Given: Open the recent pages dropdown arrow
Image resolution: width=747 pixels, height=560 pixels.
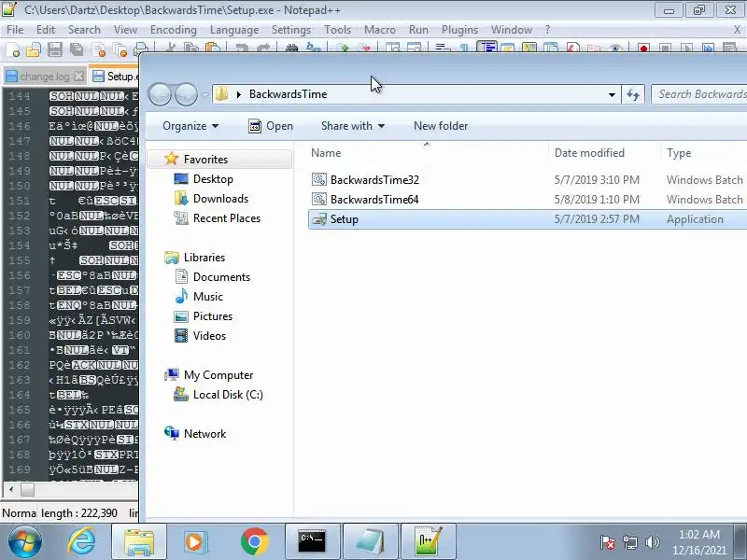Looking at the screenshot, I should point(204,94).
